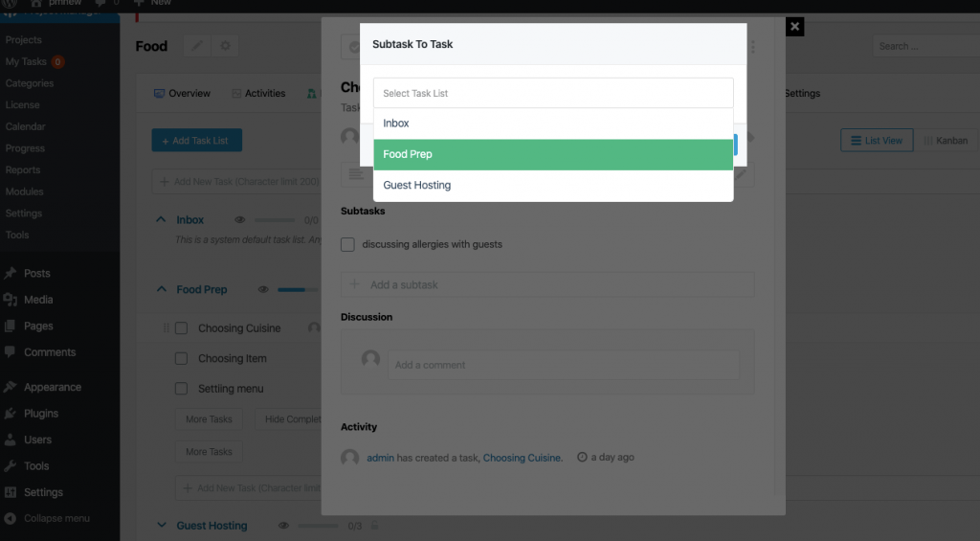Open Categories in sidebar
980x541 pixels.
pyautogui.click(x=30, y=83)
